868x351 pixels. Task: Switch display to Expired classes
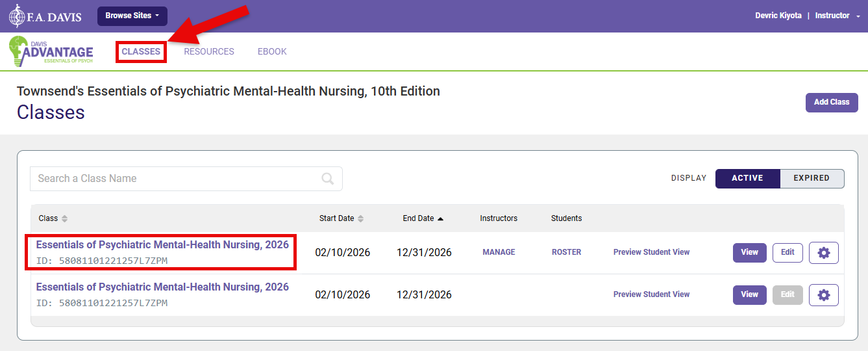(812, 178)
